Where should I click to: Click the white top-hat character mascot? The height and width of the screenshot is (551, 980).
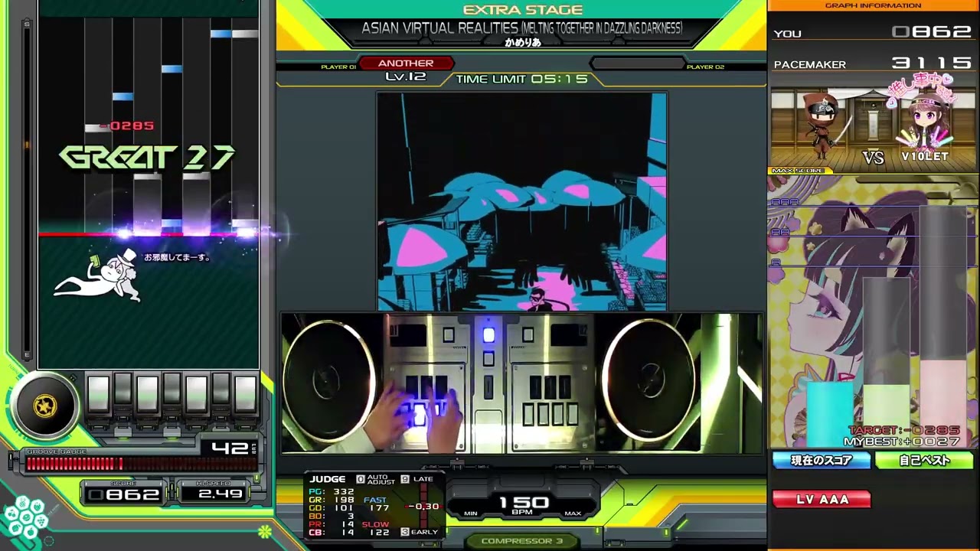[x=99, y=275]
